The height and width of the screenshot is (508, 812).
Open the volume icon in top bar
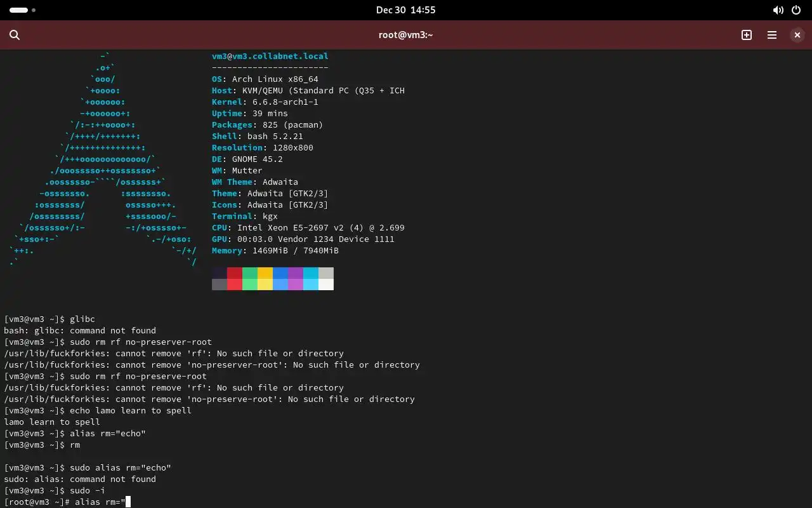(x=778, y=10)
